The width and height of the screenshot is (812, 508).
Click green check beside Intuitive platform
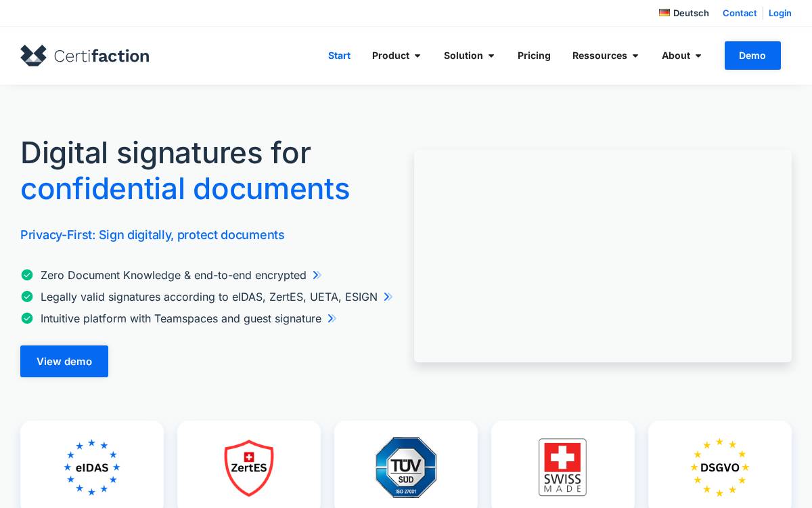[x=27, y=318]
